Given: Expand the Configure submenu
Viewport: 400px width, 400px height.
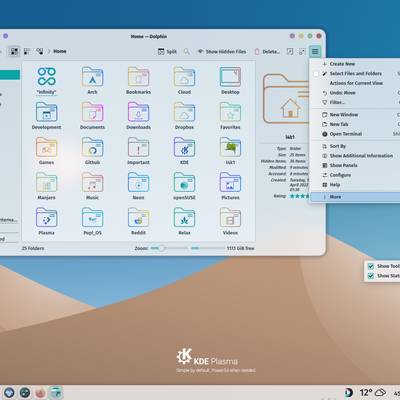Looking at the screenshot, I should [355, 175].
